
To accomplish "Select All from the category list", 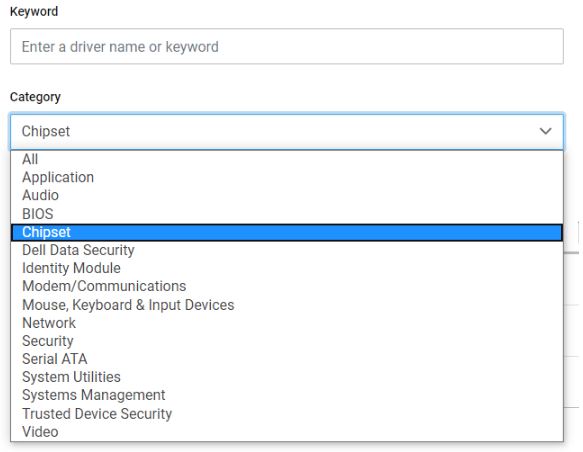I will coord(287,159).
